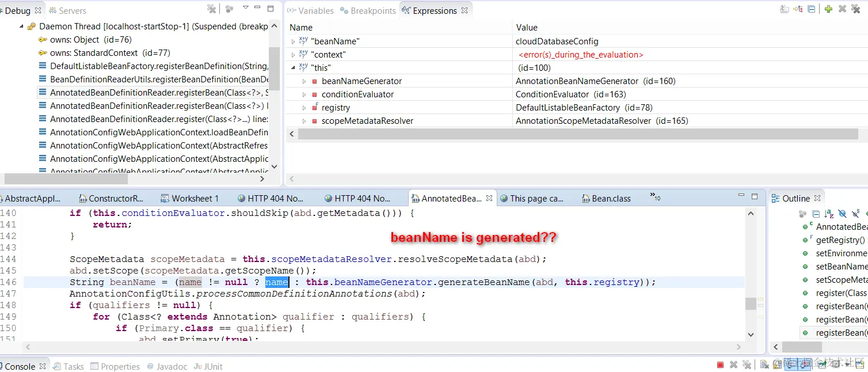Image resolution: width=868 pixels, height=372 pixels.
Task: Click Remove all expressions double-X icon
Action: [856, 9]
